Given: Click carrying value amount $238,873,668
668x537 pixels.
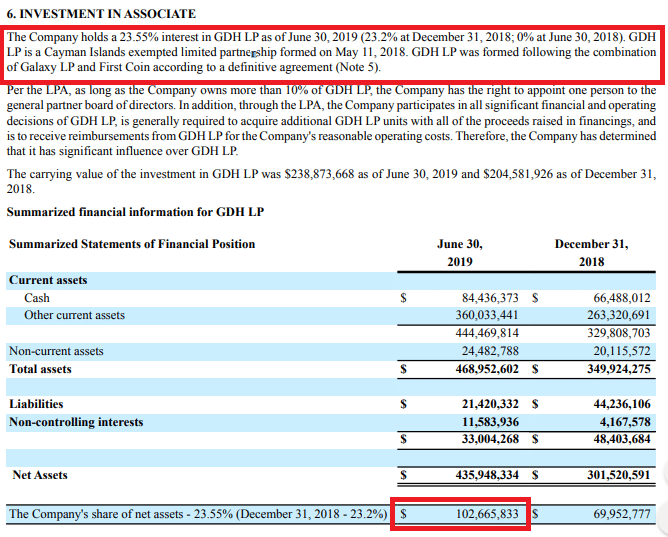Looking at the screenshot, I should pos(319,174).
